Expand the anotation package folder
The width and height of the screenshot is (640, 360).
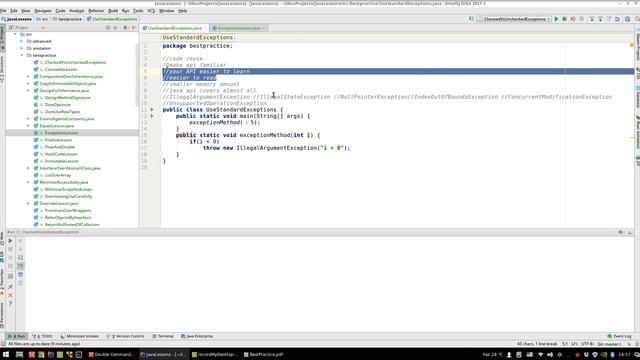(22, 48)
